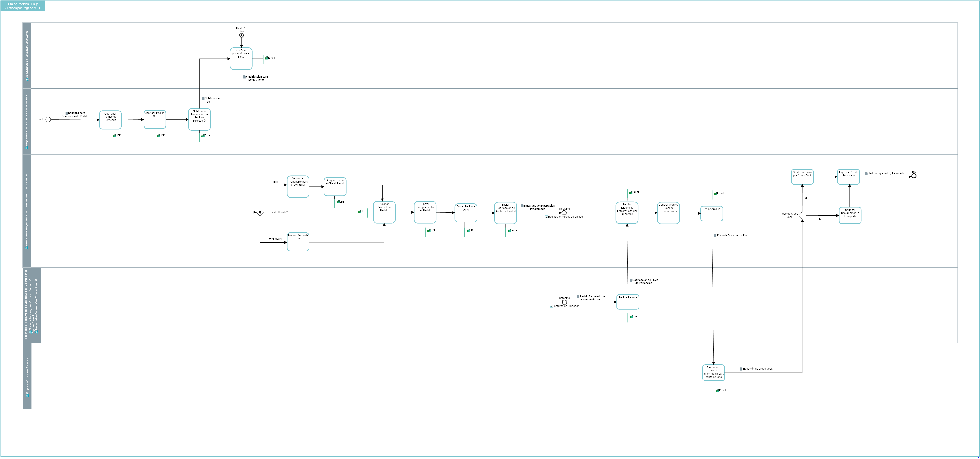The height and width of the screenshot is (459, 980).
Task: Select 'Gestionar y enviar información para gente aduanal' task
Action: [714, 373]
